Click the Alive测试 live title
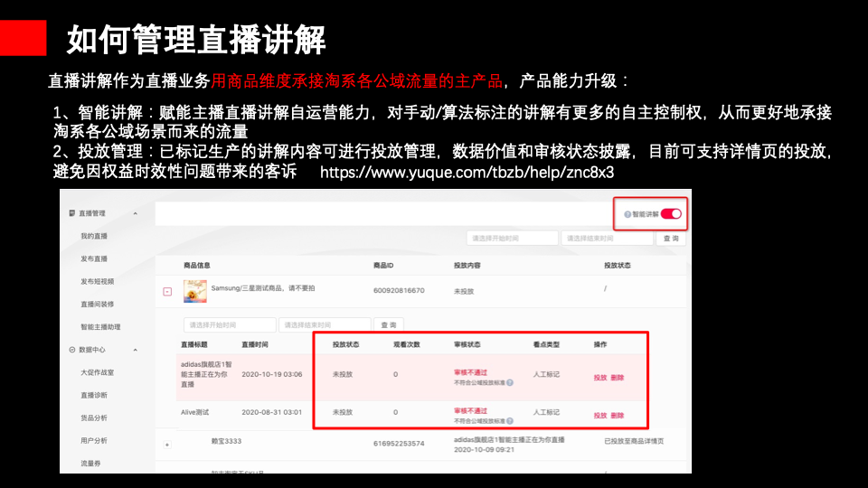The image size is (868, 488). (x=195, y=412)
